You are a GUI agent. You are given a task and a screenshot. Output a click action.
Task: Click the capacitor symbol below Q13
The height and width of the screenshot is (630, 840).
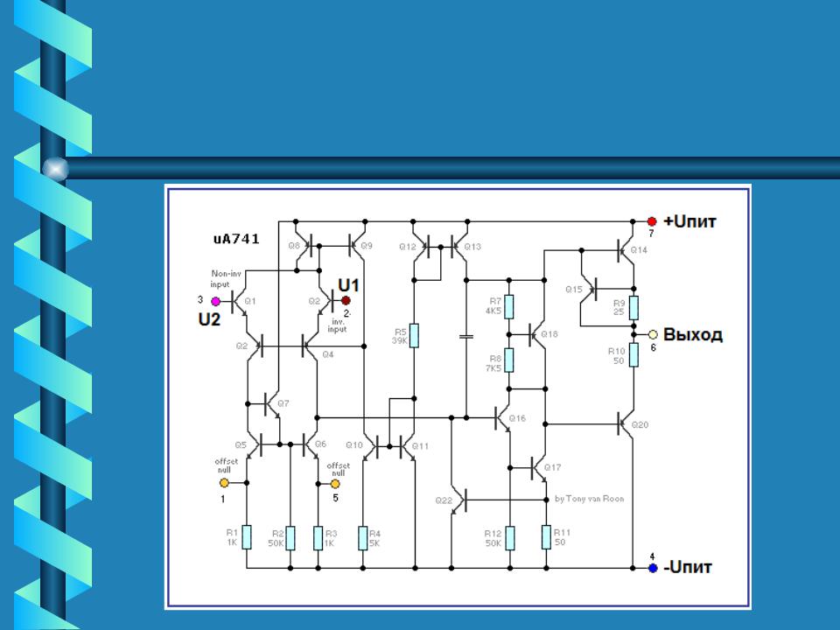(x=466, y=337)
